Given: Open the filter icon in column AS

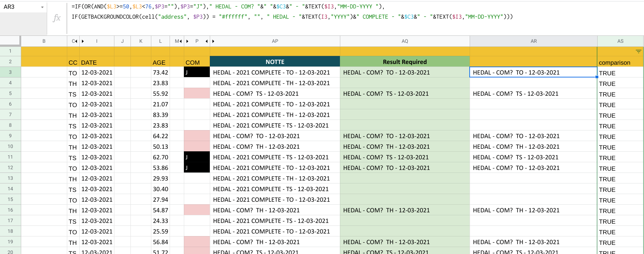Looking at the screenshot, I should (x=639, y=52).
